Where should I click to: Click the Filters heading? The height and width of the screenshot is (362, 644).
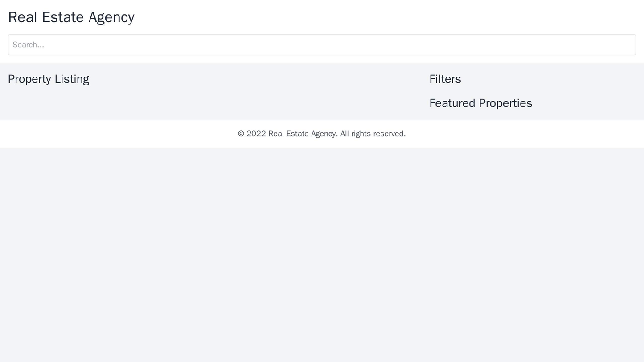pos(445,79)
